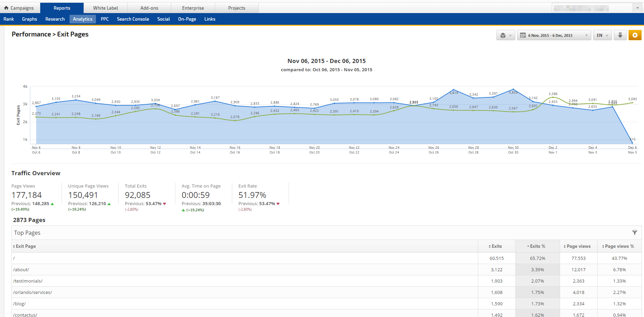Click the /about/ exit page row

(x=21, y=270)
